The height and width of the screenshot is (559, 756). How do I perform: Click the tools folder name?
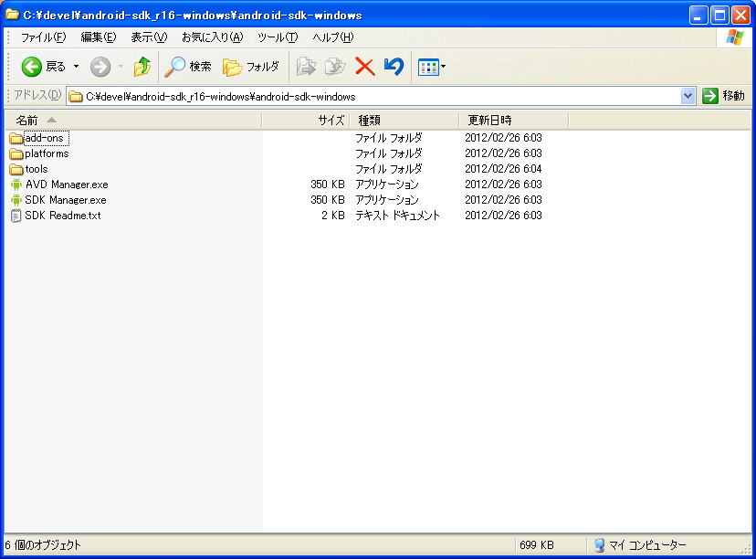(x=37, y=169)
